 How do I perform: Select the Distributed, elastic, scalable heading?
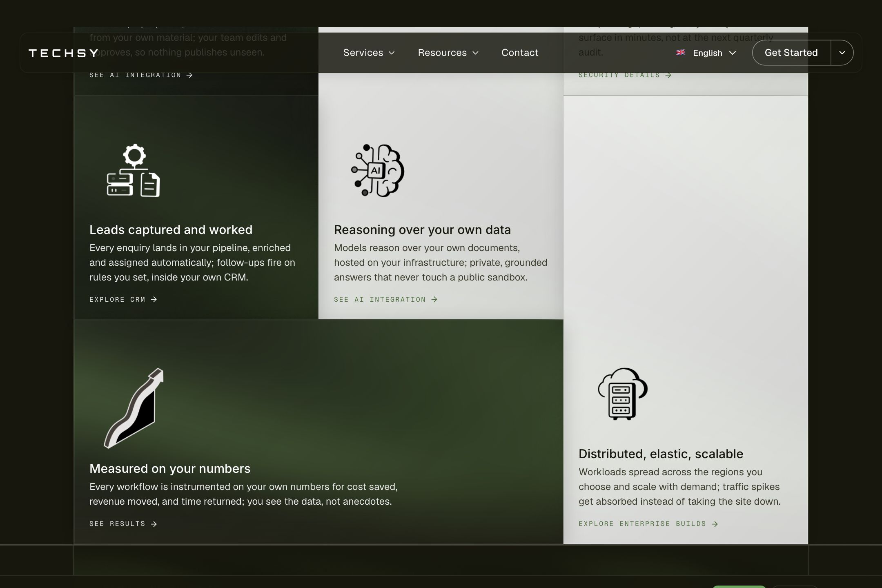point(661,454)
